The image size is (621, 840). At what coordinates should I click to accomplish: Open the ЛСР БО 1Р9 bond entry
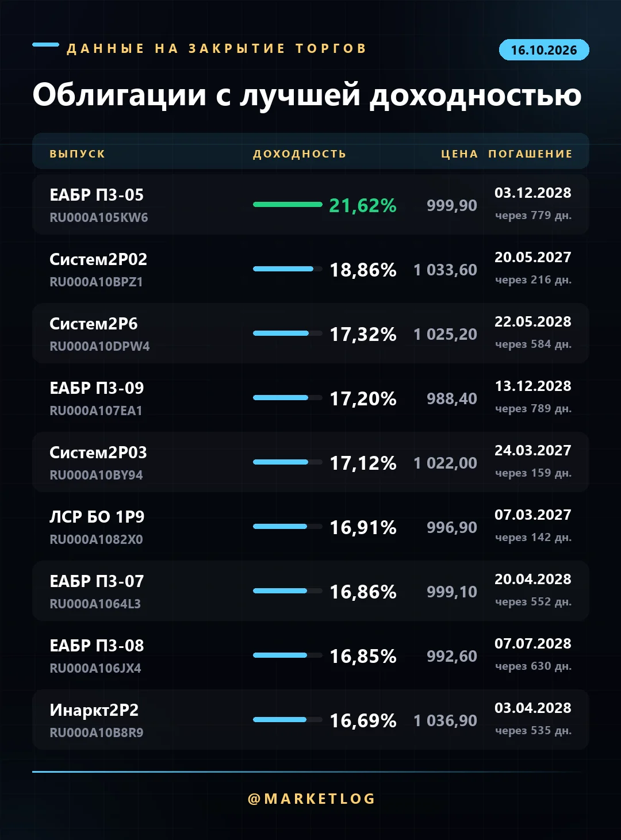310,527
